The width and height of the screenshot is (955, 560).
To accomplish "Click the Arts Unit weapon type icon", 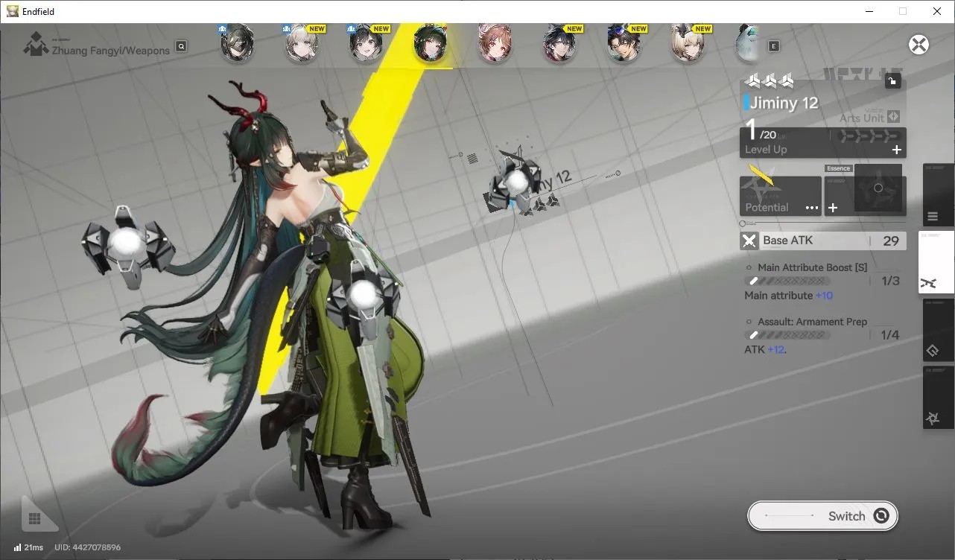I will (893, 117).
